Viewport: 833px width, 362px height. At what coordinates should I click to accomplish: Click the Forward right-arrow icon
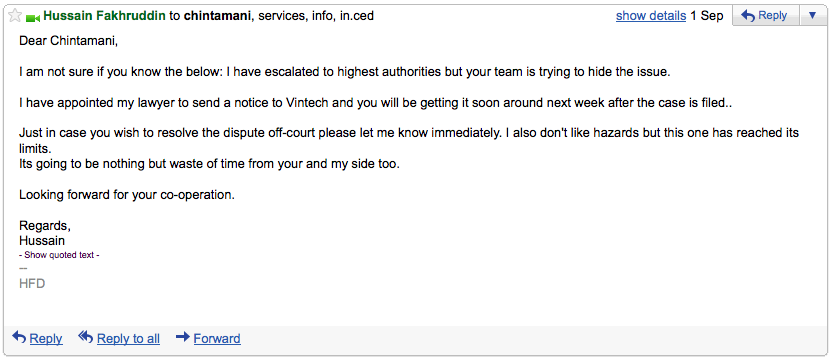click(183, 337)
